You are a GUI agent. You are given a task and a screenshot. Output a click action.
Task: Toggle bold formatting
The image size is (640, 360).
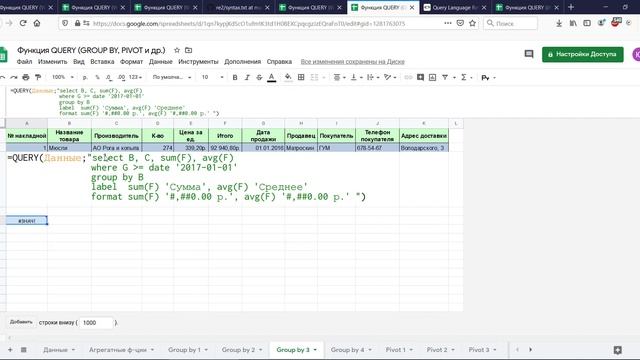235,77
